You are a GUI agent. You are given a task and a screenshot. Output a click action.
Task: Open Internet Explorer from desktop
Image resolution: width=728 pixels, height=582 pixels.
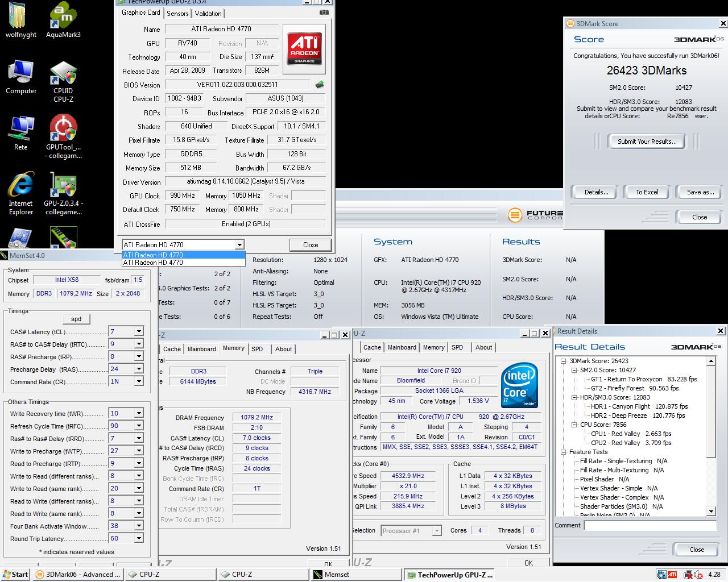pyautogui.click(x=20, y=193)
